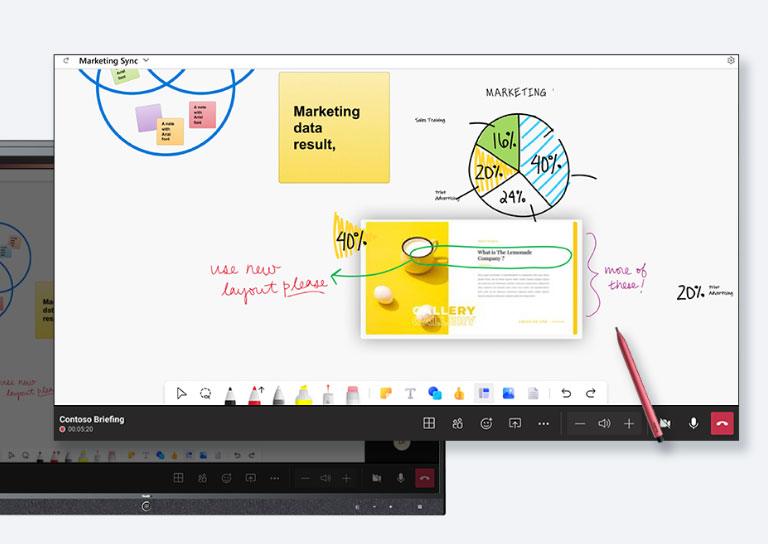The height and width of the screenshot is (544, 768).
Task: Select the Text tool in toolbar
Action: pos(410,393)
